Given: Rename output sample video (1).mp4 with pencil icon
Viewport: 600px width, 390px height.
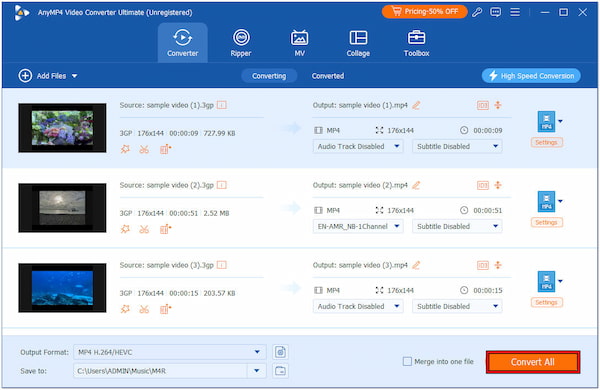Looking at the screenshot, I should (x=416, y=105).
